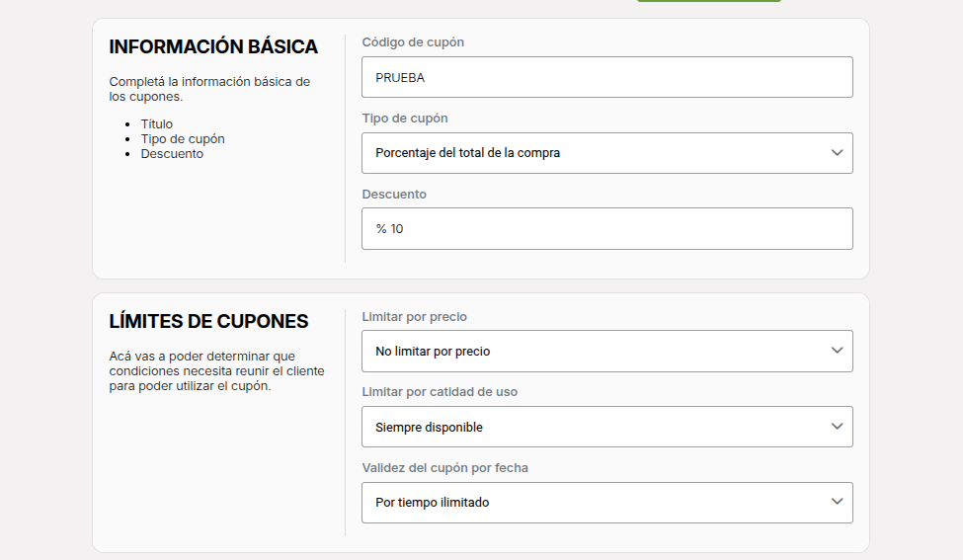Click the 'Tipo de cupón' bullet item in the list
The width and height of the screenshot is (963, 560).
pyautogui.click(x=183, y=139)
